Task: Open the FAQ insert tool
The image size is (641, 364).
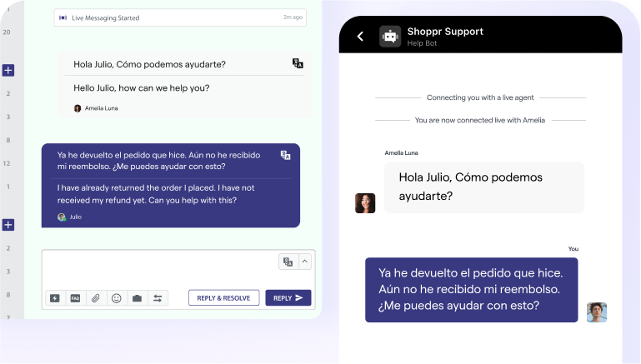Action: [75, 298]
